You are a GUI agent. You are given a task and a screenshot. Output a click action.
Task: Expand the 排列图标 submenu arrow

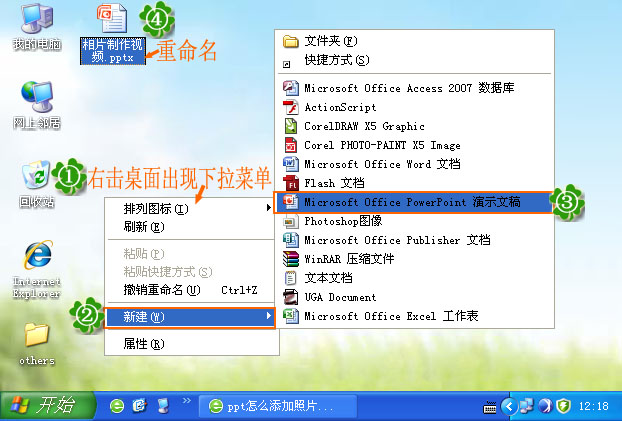pos(269,208)
